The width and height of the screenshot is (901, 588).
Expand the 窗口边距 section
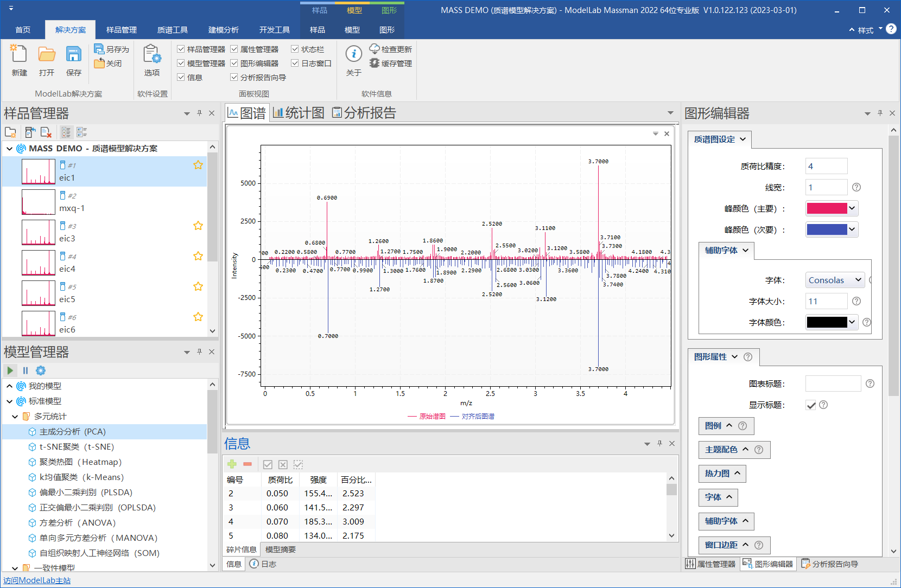[734, 545]
